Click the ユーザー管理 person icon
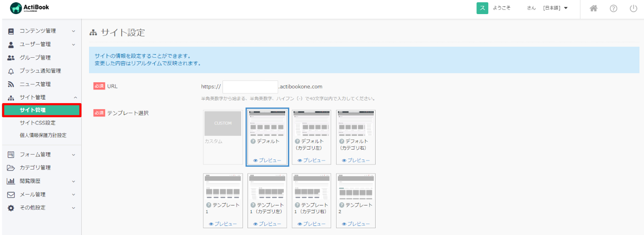 (11, 44)
